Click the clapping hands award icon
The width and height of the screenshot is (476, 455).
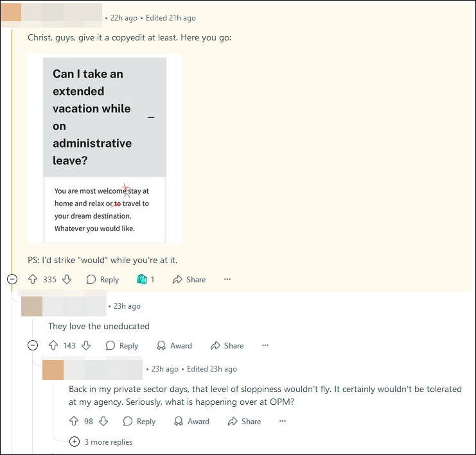pos(142,279)
